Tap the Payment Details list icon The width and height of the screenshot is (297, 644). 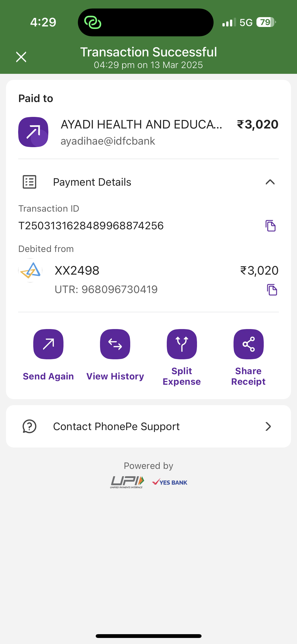click(29, 182)
